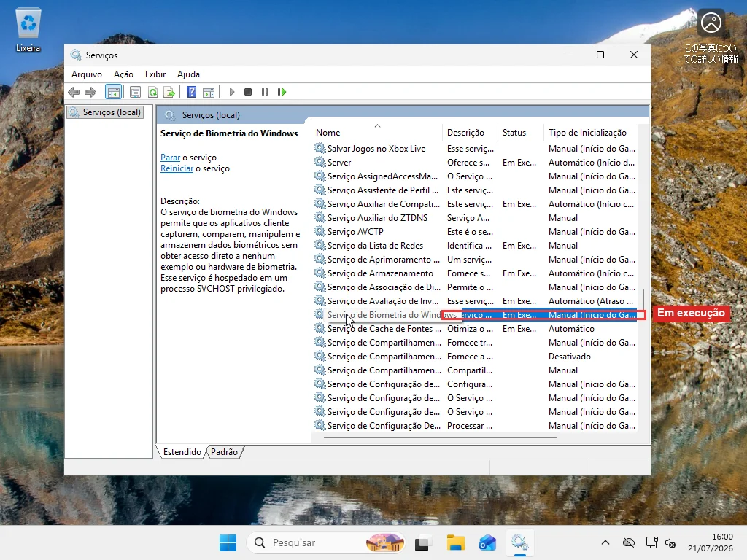Click the Serviços taskbar icon
The width and height of the screenshot is (747, 560).
519,542
